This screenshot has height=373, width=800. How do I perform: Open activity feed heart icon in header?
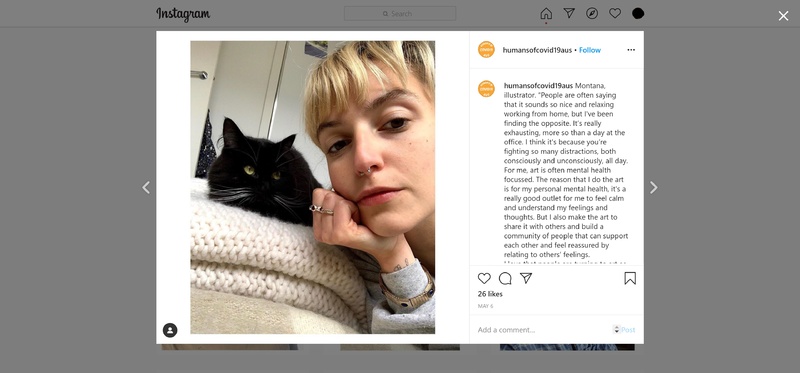[615, 13]
